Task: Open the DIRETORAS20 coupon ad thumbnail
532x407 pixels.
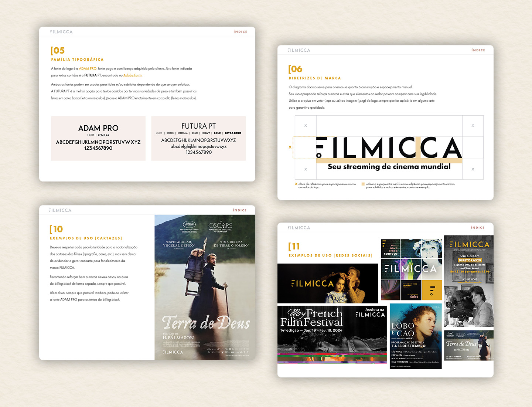Action: click(x=469, y=281)
